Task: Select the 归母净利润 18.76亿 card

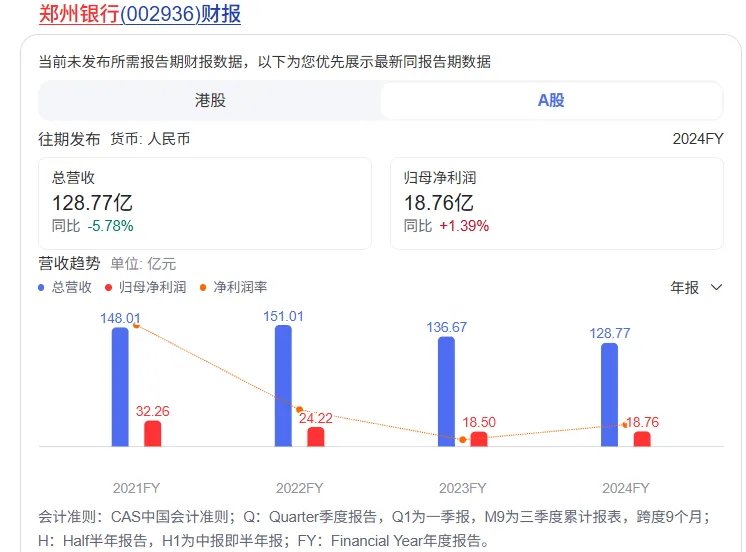Action: click(x=557, y=203)
